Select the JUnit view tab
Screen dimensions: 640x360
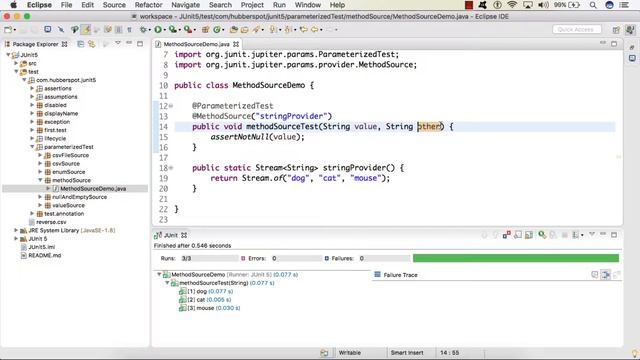(171, 235)
